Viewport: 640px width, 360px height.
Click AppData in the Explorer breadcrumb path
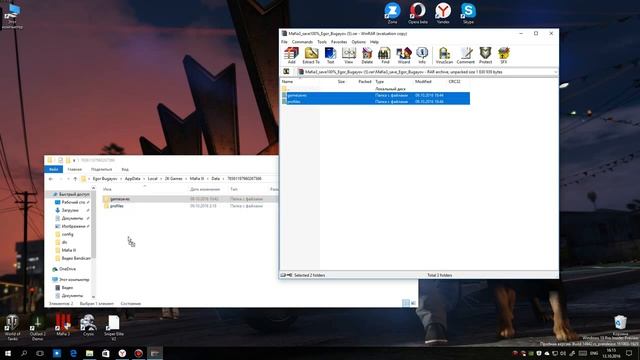[x=133, y=179]
